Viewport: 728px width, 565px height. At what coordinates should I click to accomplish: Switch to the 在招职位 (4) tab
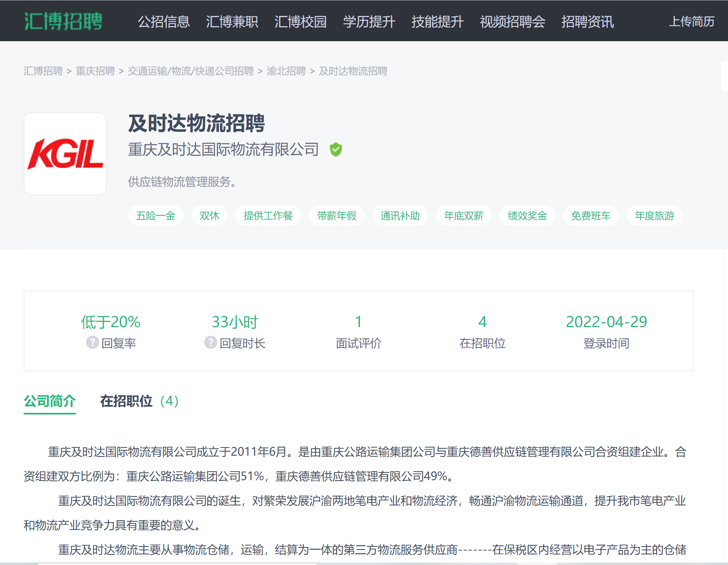[139, 401]
